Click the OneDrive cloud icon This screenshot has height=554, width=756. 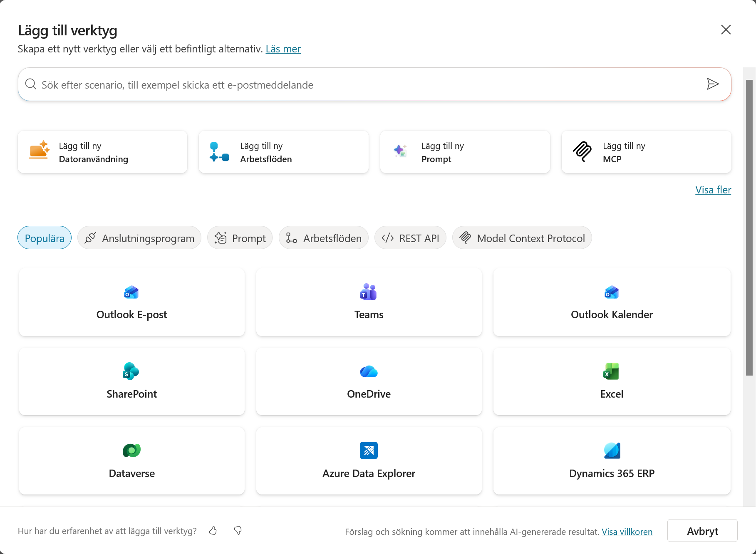click(x=369, y=371)
